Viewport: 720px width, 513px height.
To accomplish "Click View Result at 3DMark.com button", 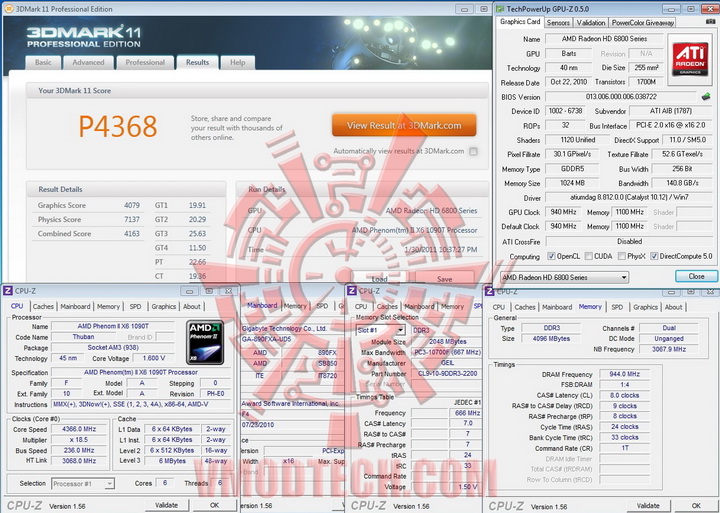I will [404, 125].
